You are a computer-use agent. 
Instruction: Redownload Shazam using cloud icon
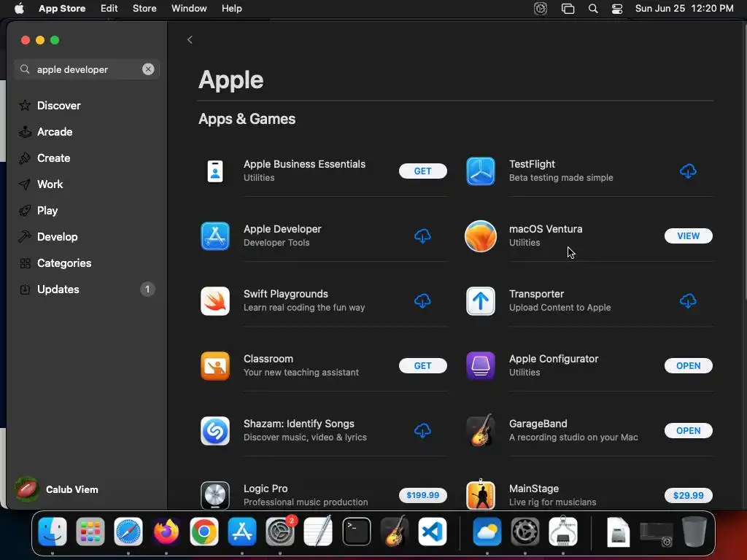tap(422, 430)
